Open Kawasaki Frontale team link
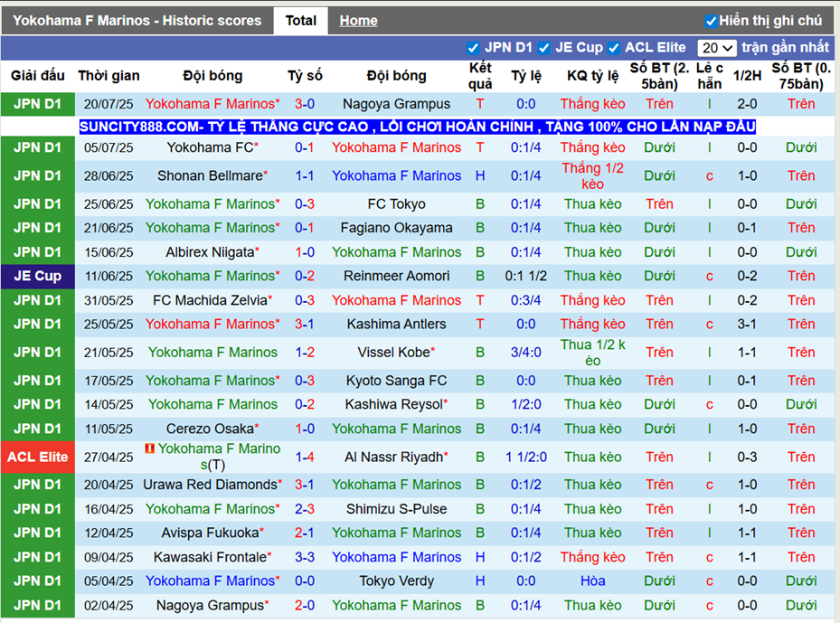 (210, 557)
